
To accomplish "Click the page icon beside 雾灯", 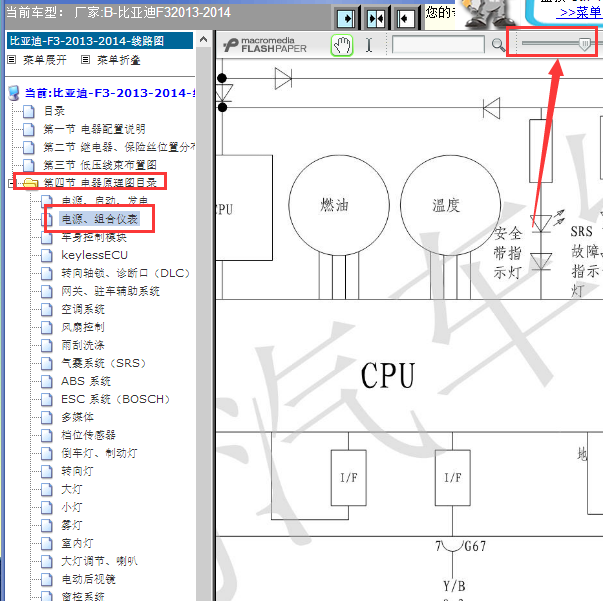I will coord(47,525).
